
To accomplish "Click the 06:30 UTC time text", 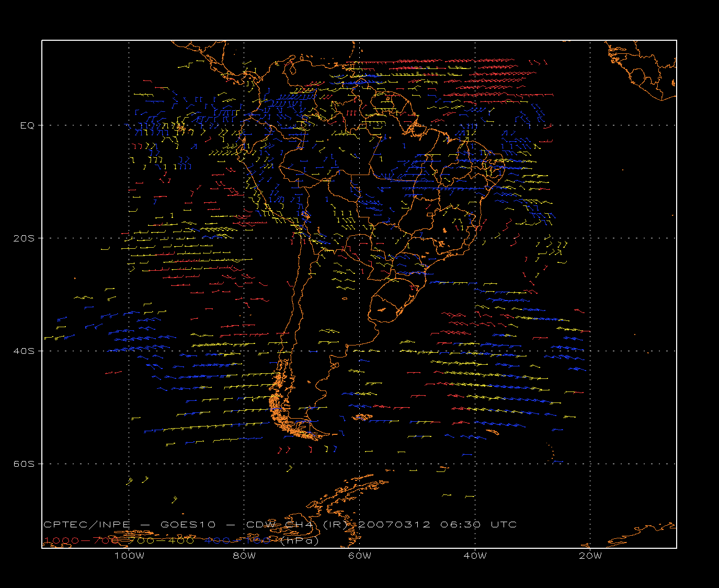I will (479, 524).
